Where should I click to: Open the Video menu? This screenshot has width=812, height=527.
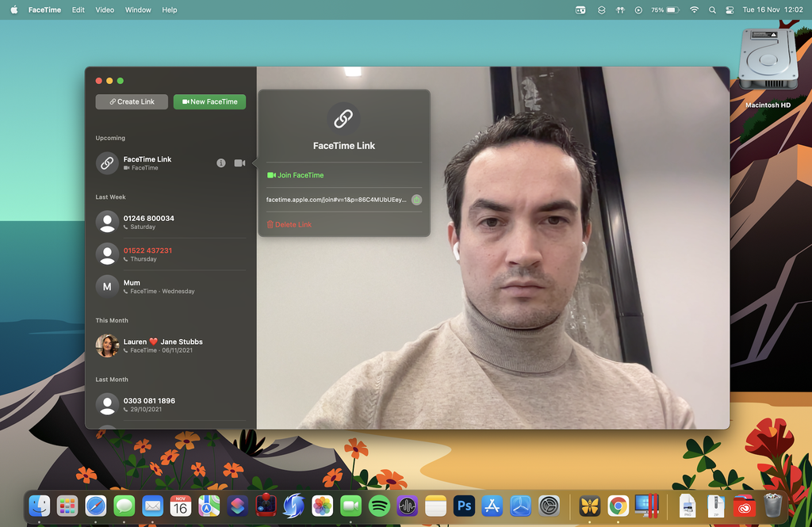click(104, 10)
